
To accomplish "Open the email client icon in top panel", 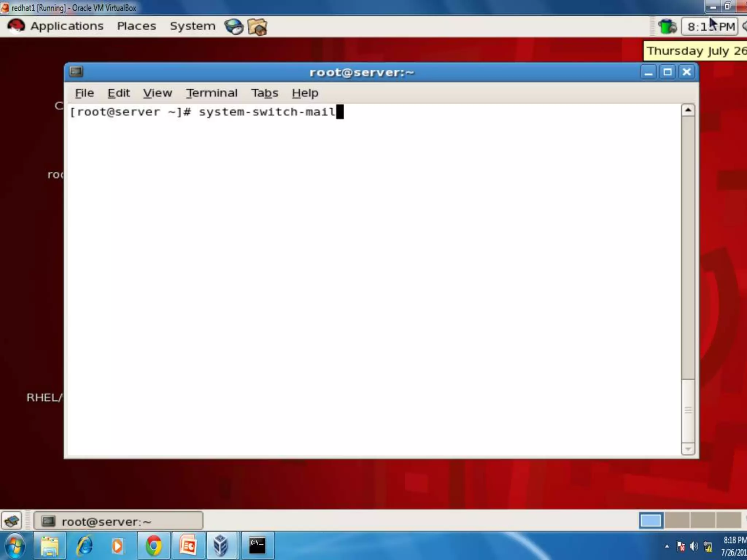I will coord(257,27).
